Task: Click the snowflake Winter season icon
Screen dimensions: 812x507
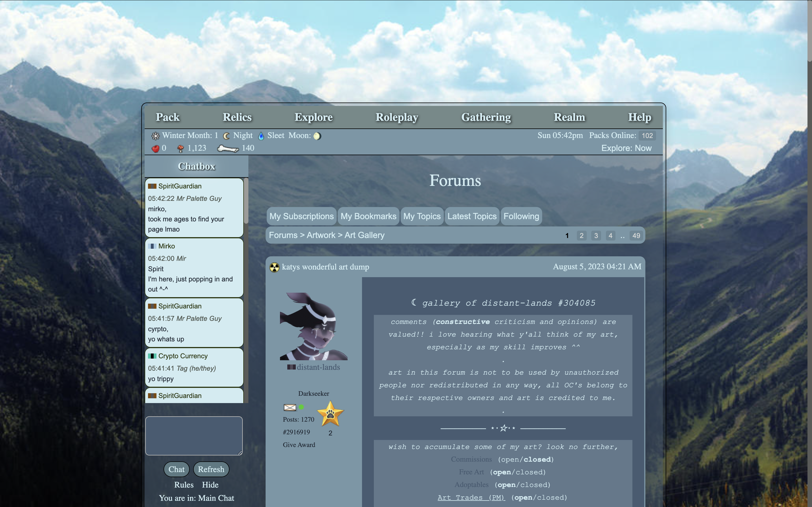Action: coord(155,136)
